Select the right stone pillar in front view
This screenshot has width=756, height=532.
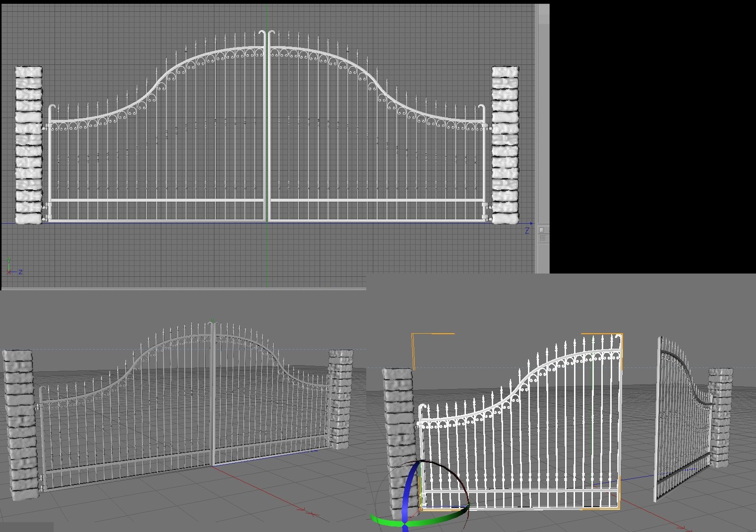tap(505, 145)
